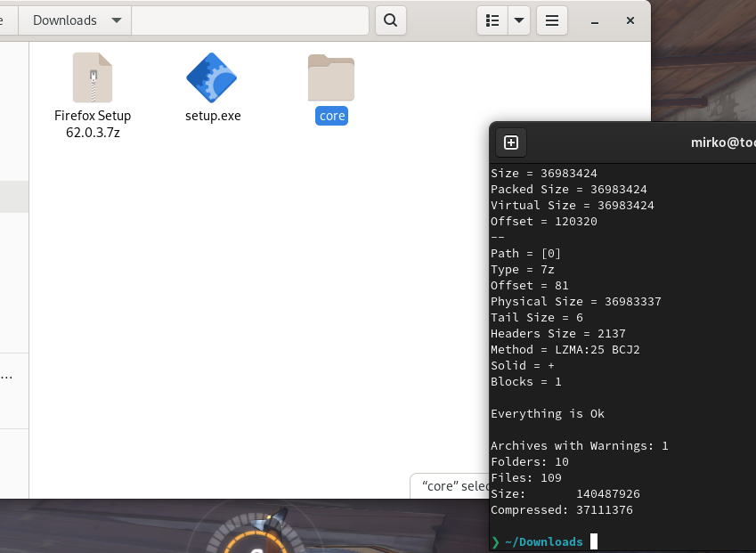Select the Firefox Setup 62.0.3.7z archive
The width and height of the screenshot is (756, 553).
[93, 77]
